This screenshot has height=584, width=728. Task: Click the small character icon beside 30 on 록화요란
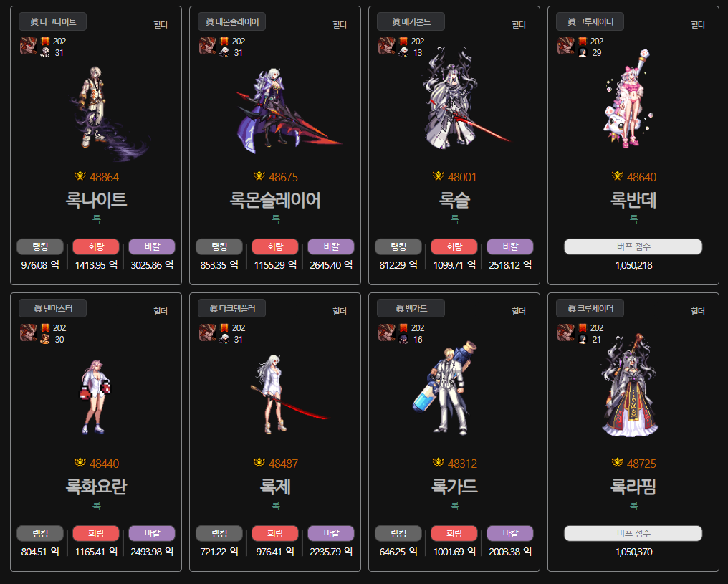coord(45,340)
